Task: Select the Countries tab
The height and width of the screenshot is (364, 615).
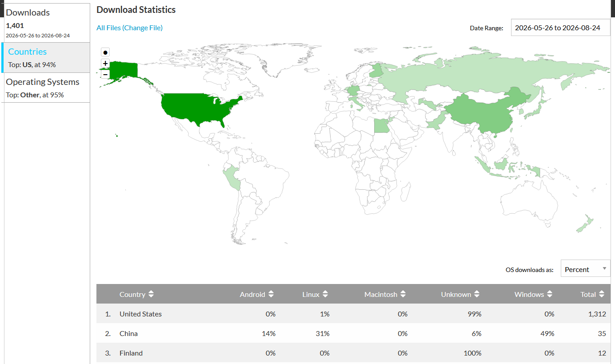Action: tap(46, 58)
